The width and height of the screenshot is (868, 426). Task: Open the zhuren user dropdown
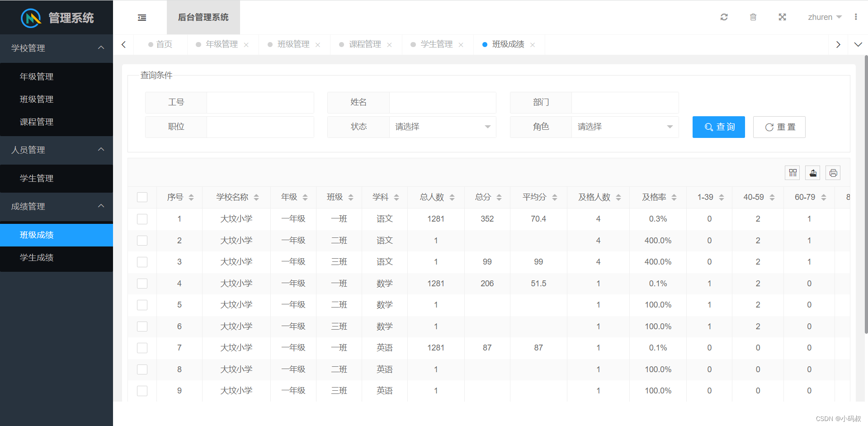[x=825, y=17]
